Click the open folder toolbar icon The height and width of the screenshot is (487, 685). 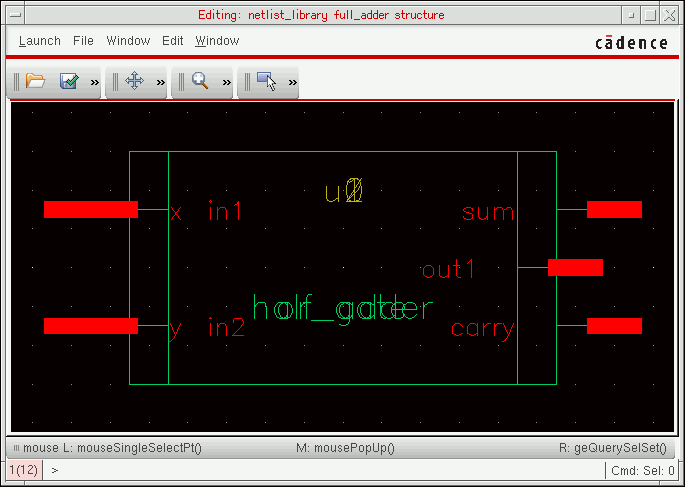(x=35, y=82)
